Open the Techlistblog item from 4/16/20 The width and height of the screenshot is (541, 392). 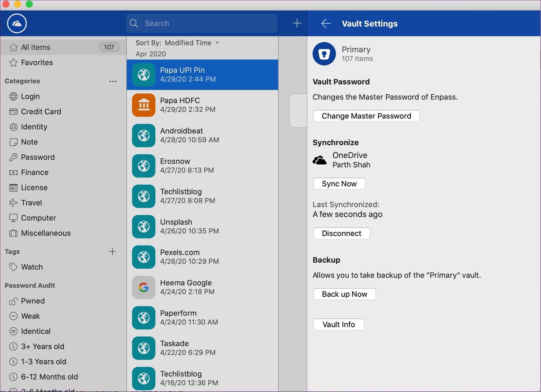coord(202,378)
